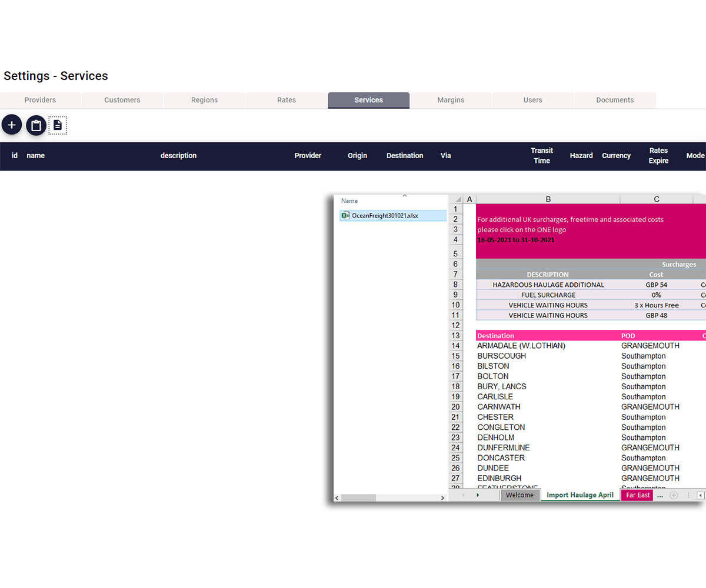The image size is (706, 588).
Task: Open the Far East sheet tab
Action: pyautogui.click(x=638, y=495)
